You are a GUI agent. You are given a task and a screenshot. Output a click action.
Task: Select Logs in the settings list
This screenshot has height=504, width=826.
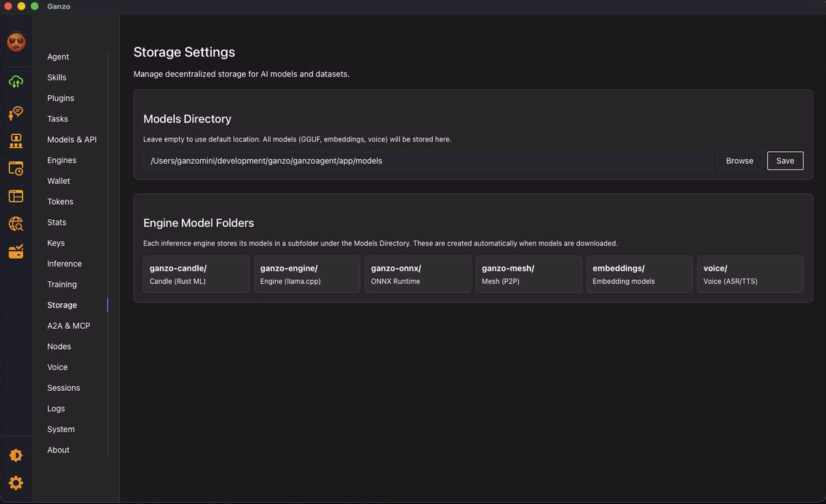(x=56, y=409)
